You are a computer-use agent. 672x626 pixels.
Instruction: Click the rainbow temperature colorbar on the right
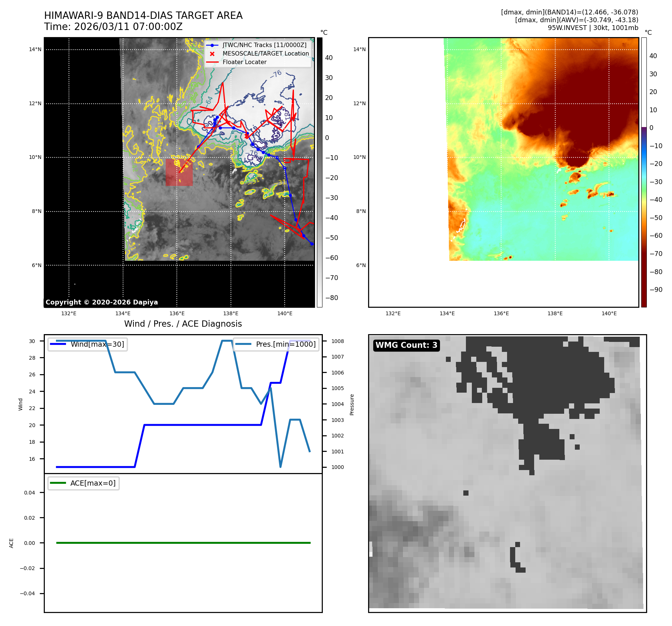(644, 172)
